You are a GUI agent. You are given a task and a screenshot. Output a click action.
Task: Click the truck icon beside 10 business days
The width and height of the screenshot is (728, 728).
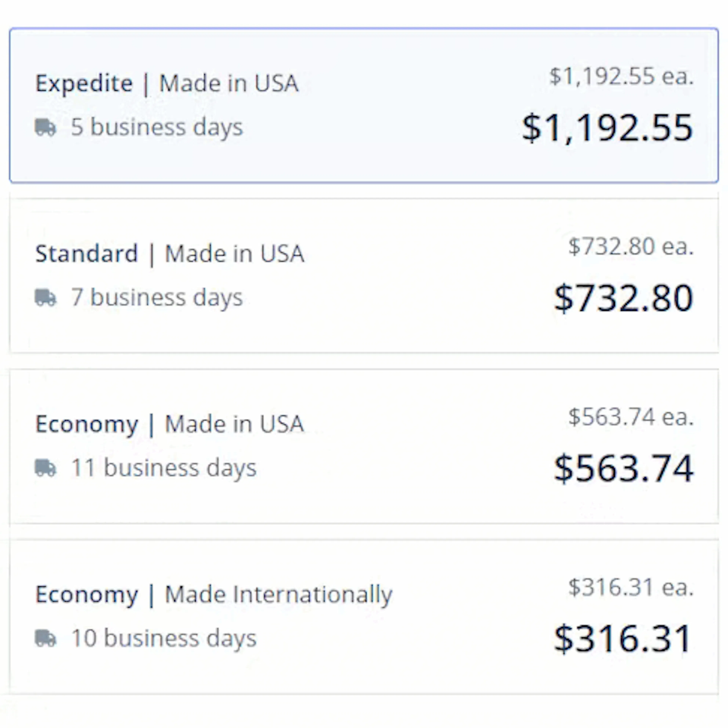45,638
